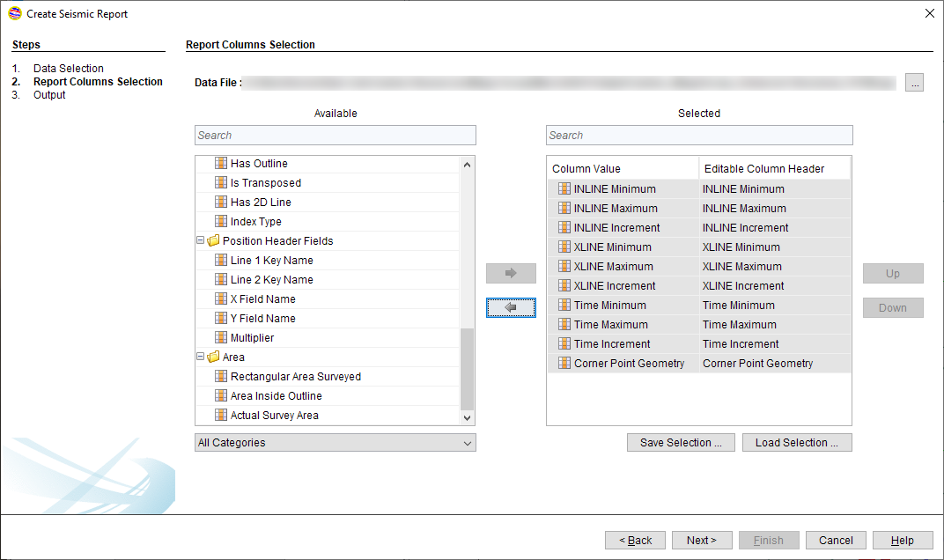This screenshot has height=560, width=944.
Task: Click the Line 2 Key Name icon
Action: [x=221, y=279]
